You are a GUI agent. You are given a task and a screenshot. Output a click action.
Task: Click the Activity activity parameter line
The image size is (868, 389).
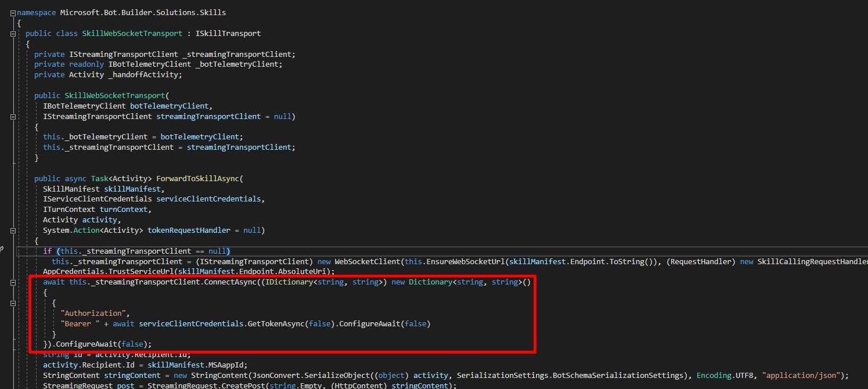pos(82,220)
